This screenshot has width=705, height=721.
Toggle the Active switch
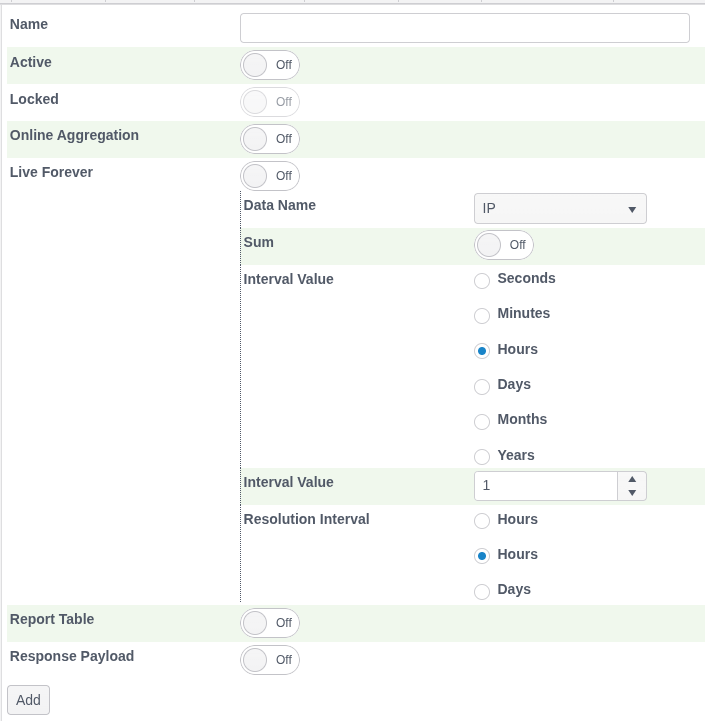click(270, 65)
